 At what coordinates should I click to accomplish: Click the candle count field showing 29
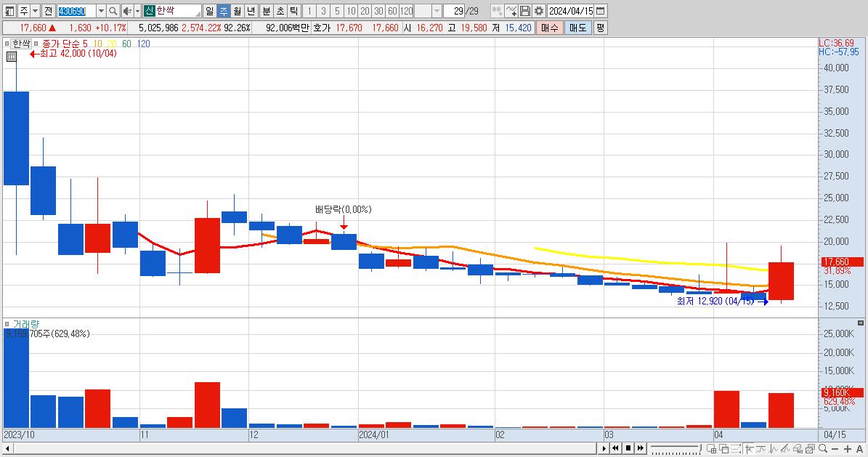pyautogui.click(x=454, y=11)
